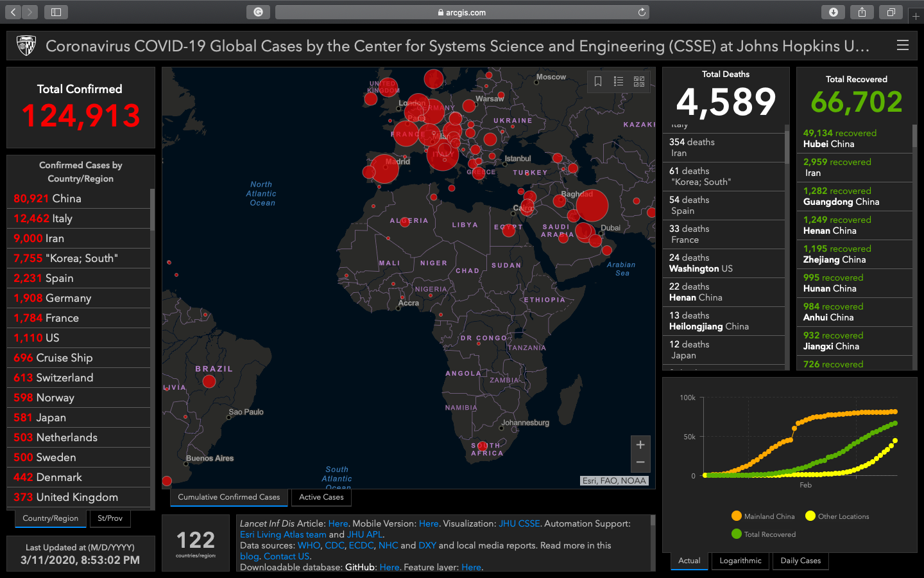924x578 pixels.
Task: Click the Johns Hopkins shield logo
Action: point(26,46)
